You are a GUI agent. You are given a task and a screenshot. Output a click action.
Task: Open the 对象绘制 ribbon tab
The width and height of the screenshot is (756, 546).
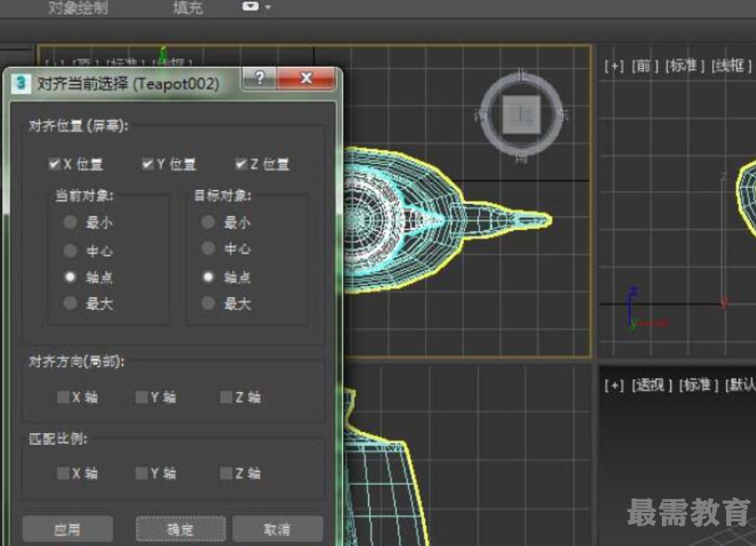(x=78, y=8)
